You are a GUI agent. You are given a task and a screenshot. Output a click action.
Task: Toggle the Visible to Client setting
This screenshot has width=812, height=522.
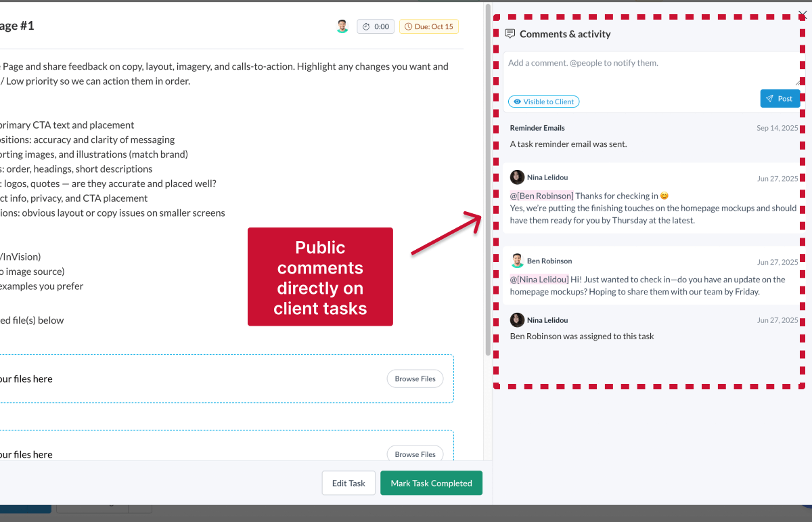[543, 101]
